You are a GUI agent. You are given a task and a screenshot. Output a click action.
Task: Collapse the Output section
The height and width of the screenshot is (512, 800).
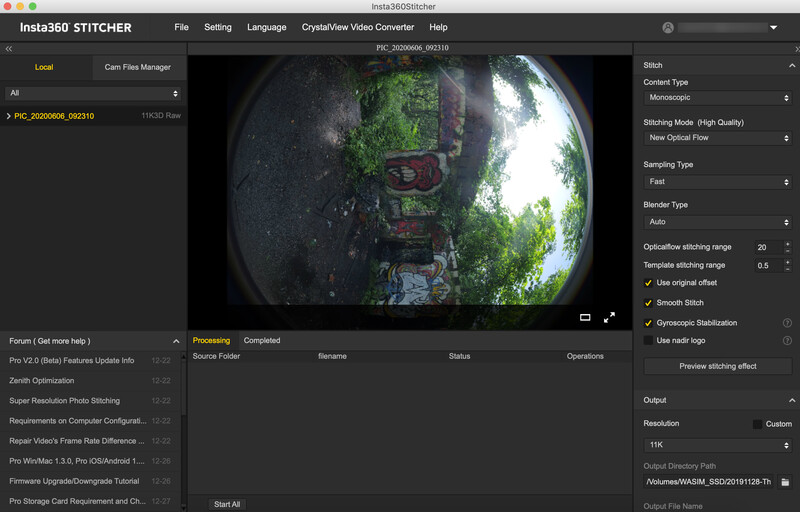point(791,400)
